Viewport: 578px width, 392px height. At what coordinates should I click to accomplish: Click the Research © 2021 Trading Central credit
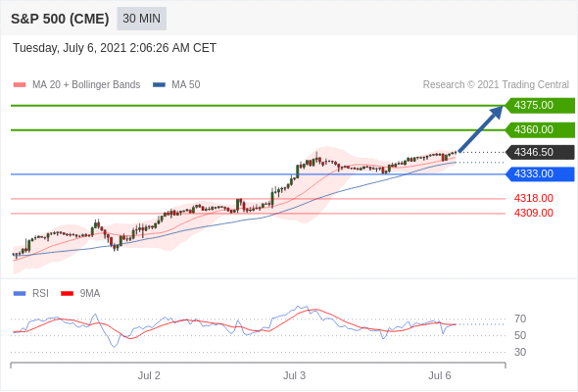pyautogui.click(x=496, y=85)
